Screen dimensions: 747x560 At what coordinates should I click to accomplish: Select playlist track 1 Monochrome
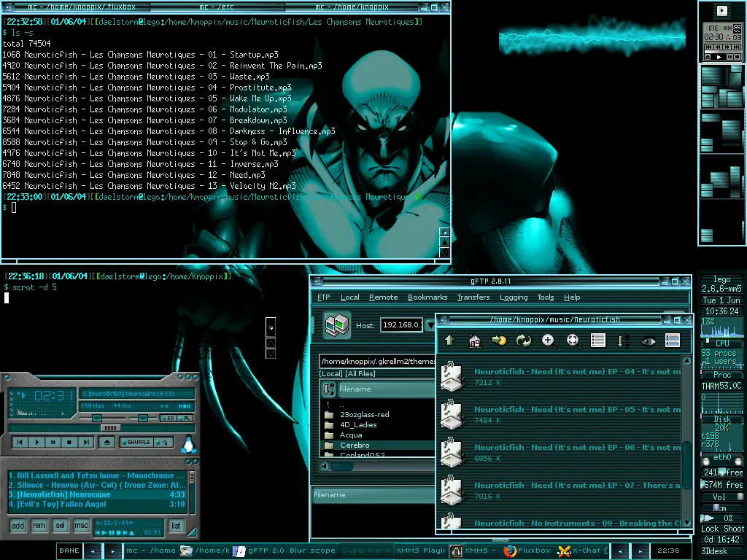[97, 475]
